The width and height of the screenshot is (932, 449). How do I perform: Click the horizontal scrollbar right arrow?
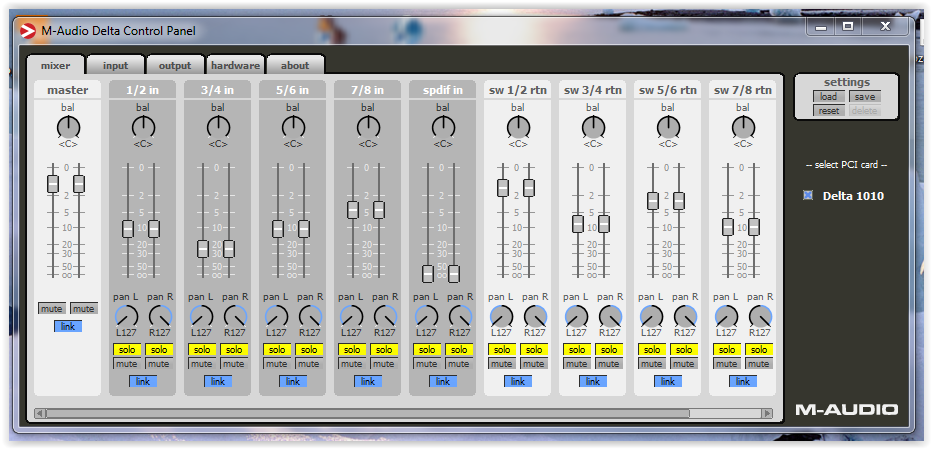click(767, 412)
